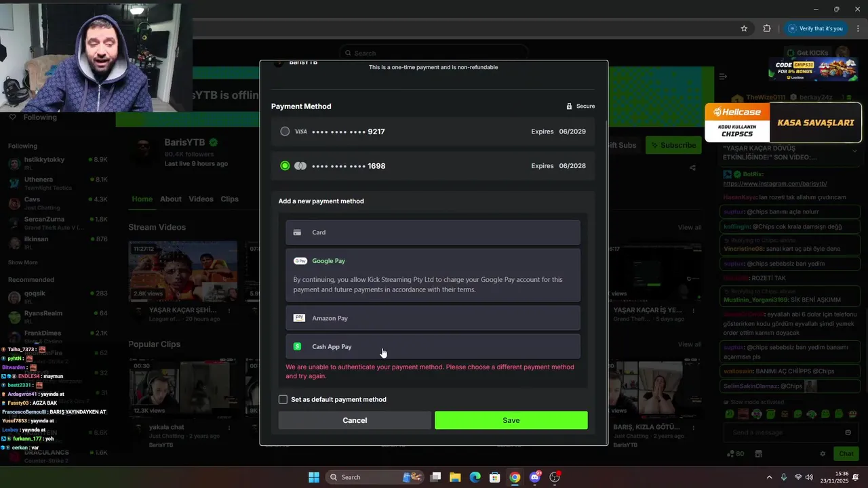Click View all beside Popular Clips
868x488 pixels.
point(690,344)
